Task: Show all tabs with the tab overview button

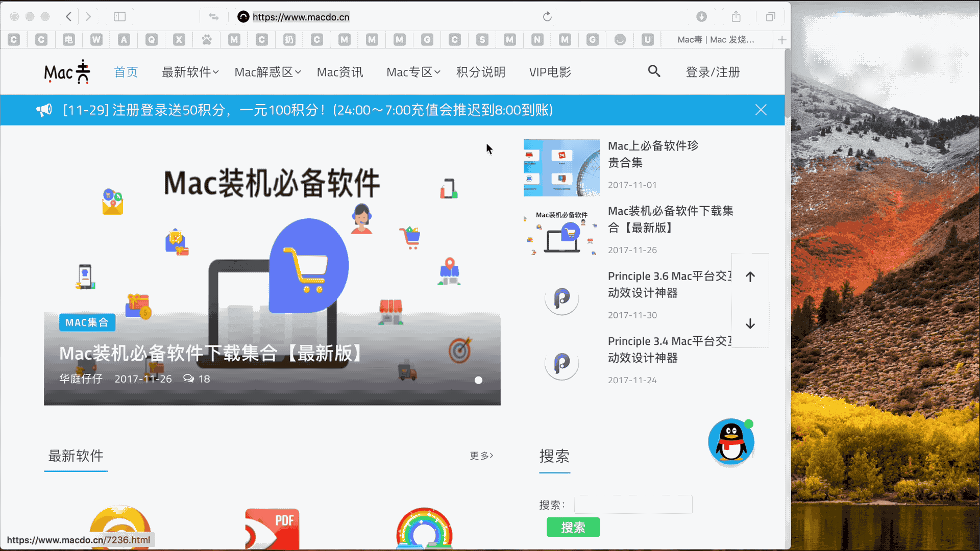Action: tap(770, 16)
